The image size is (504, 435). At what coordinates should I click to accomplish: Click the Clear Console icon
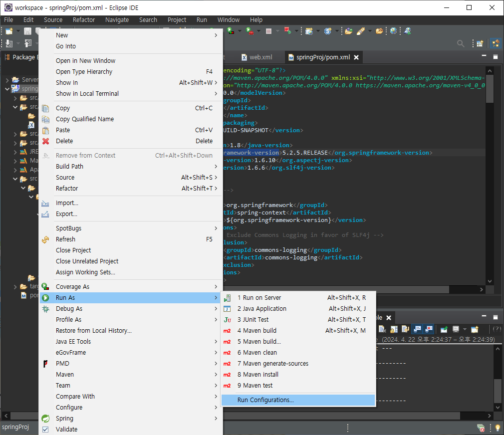382,329
